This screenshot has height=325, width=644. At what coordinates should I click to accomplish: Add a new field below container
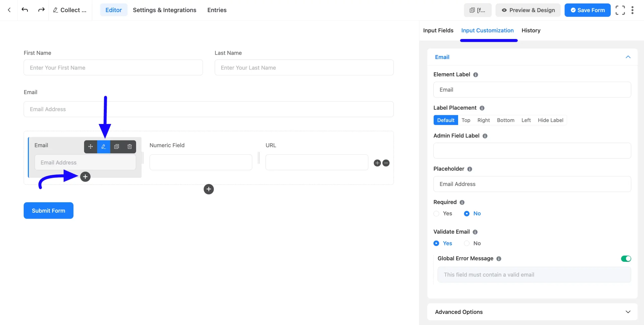coord(209,189)
